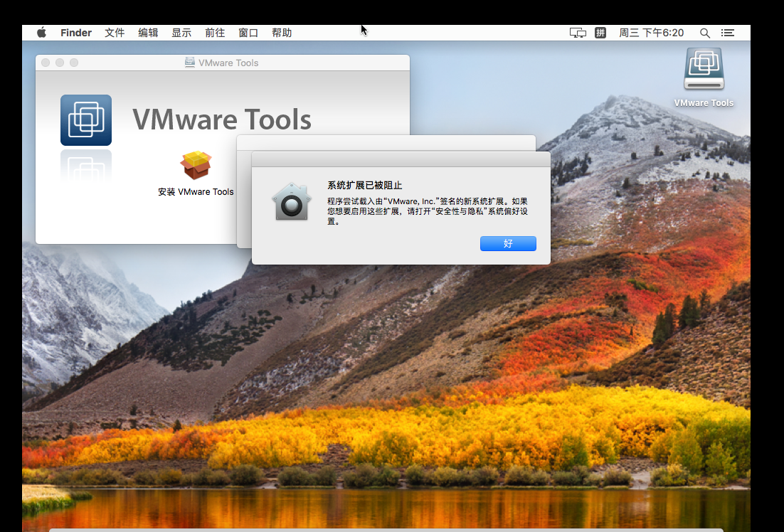Click the 好 button in the dialog
The height and width of the screenshot is (532, 784).
(508, 243)
